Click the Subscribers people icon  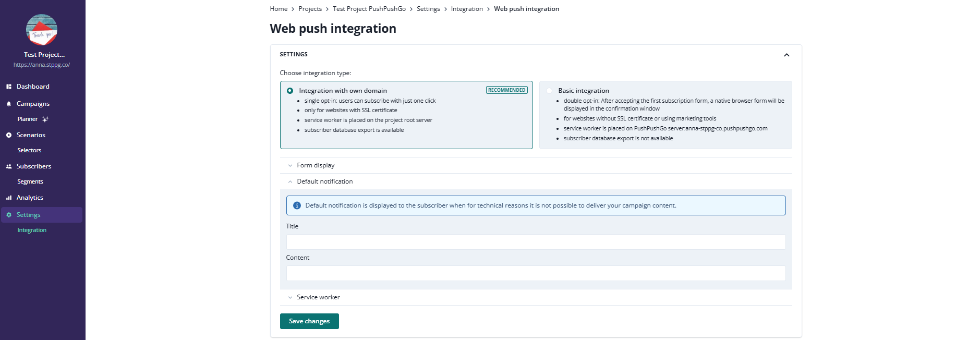[x=9, y=166]
